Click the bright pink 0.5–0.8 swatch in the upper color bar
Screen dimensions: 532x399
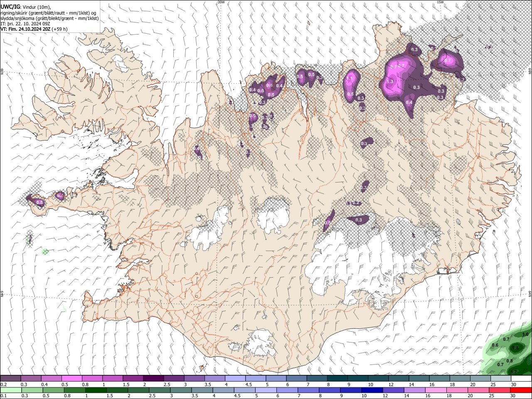pyautogui.click(x=71, y=379)
